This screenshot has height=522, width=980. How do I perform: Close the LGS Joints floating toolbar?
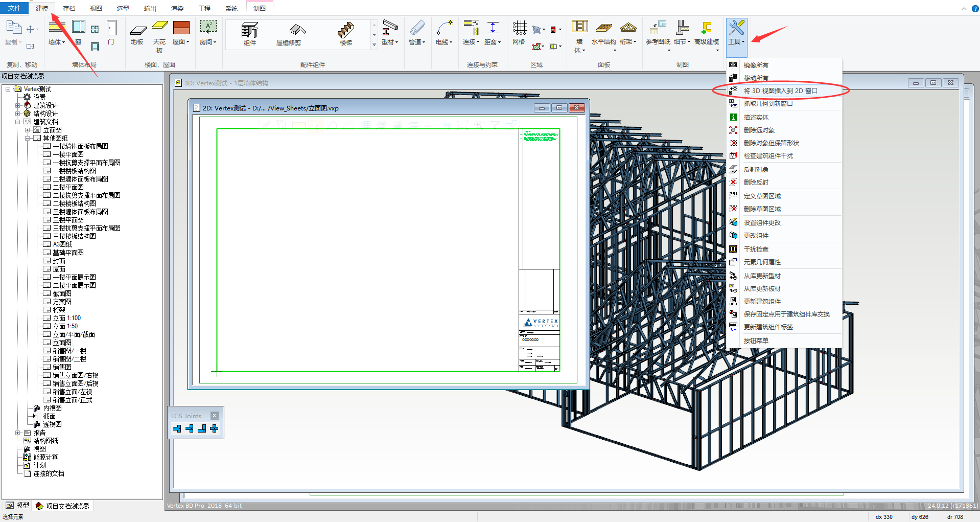click(x=215, y=416)
